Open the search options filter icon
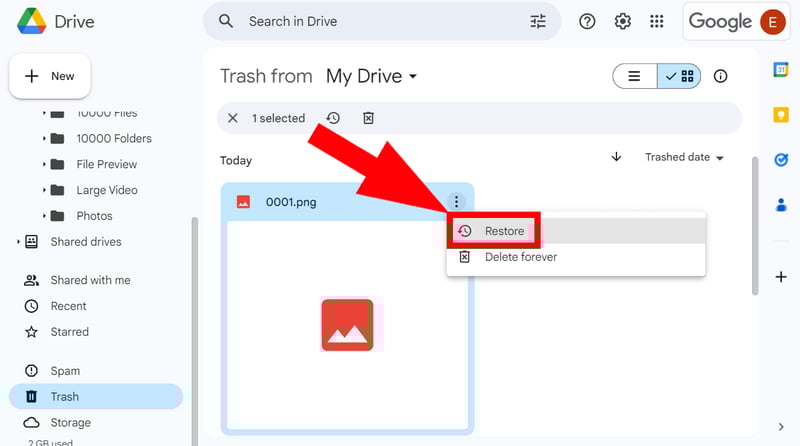800x446 pixels. click(538, 21)
